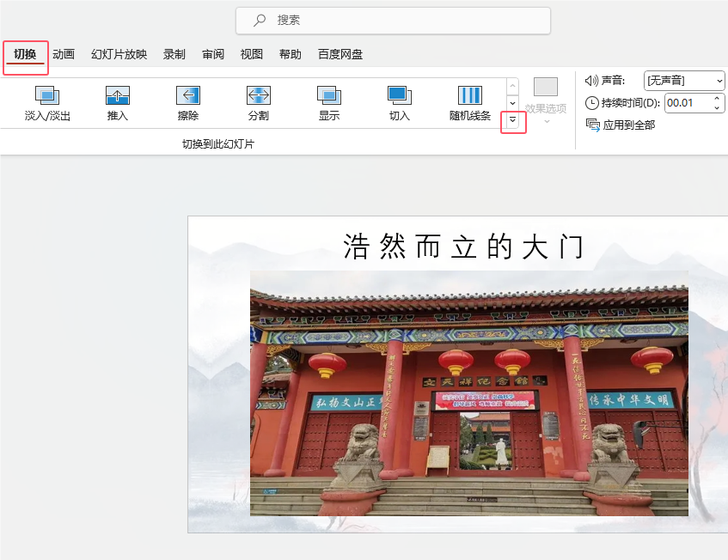Viewport: 728px width, 560px height.
Task: Open the 幻灯片放映 slide show tab
Action: (119, 54)
